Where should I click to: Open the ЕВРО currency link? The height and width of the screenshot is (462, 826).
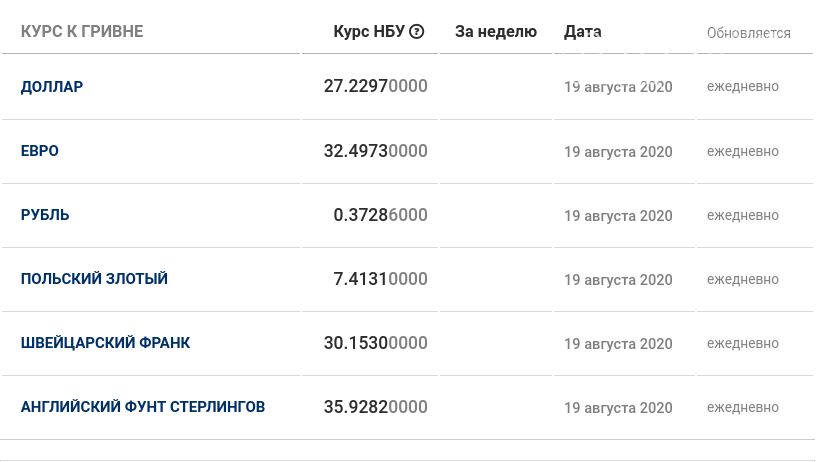(40, 151)
